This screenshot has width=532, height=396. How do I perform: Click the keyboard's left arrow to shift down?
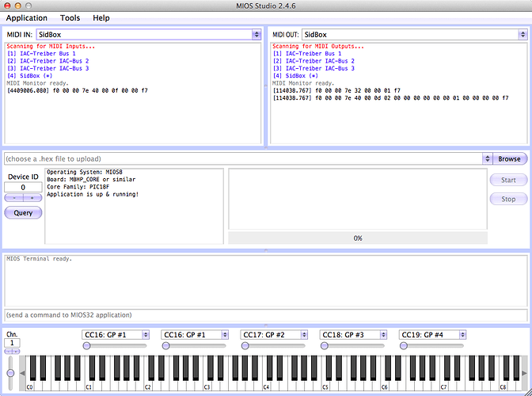pos(22,373)
